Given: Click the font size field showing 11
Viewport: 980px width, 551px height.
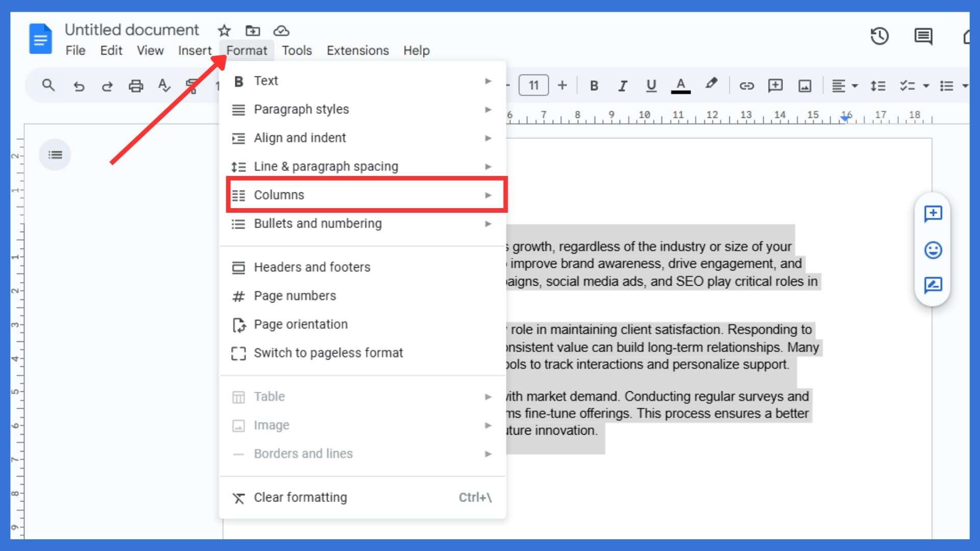Looking at the screenshot, I should tap(533, 85).
